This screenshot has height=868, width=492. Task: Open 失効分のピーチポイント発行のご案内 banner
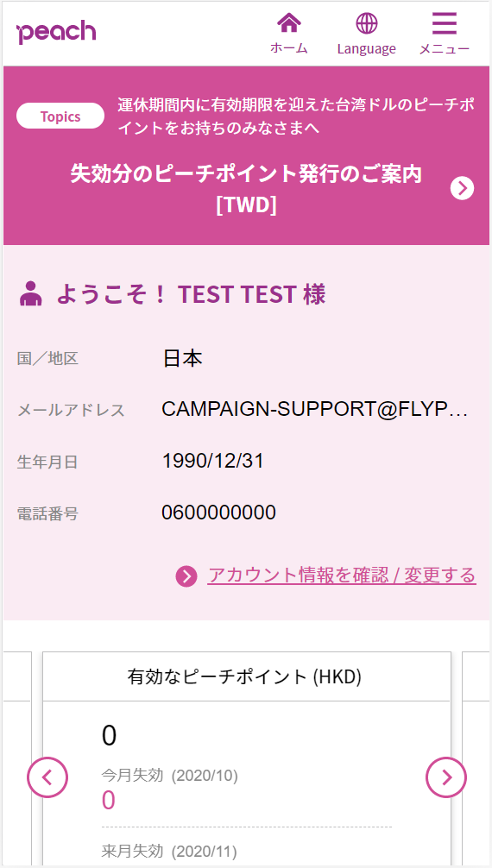click(246, 189)
